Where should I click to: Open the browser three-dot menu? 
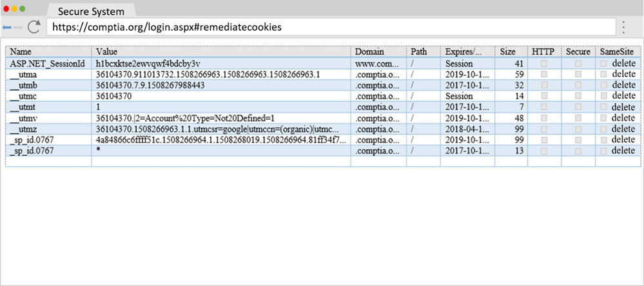[623, 27]
